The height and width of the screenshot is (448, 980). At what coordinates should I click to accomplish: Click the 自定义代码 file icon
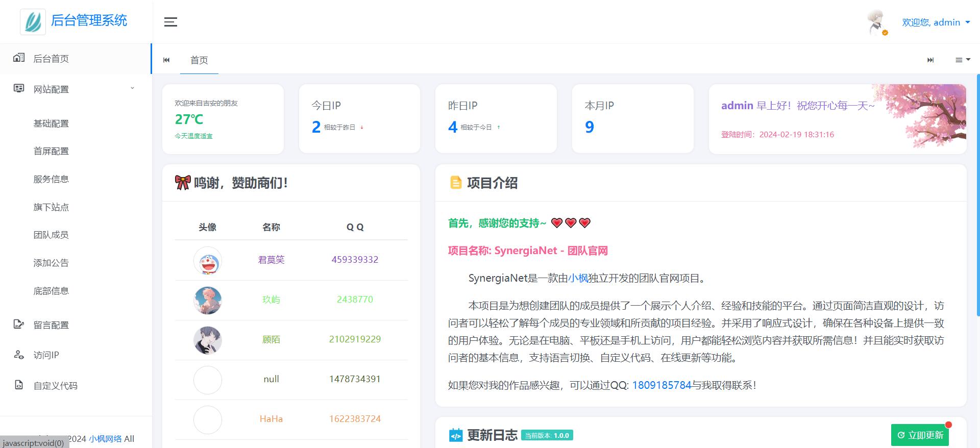[x=19, y=385]
